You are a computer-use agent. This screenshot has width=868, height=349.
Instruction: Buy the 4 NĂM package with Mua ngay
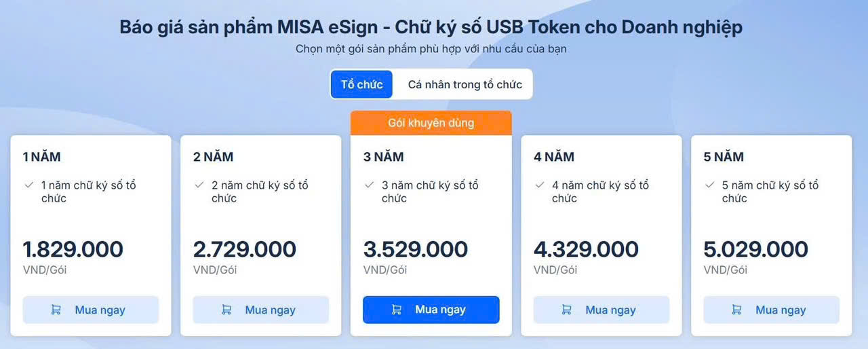pyautogui.click(x=601, y=310)
